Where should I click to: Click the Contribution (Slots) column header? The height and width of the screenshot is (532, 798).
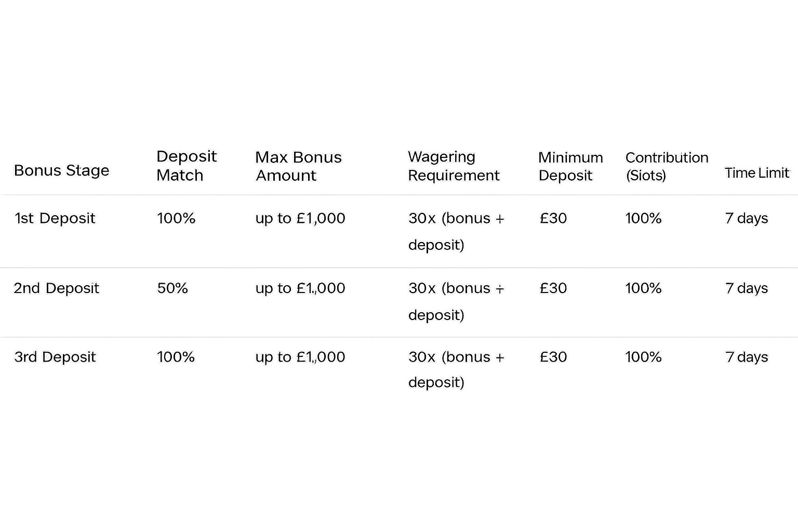666,166
